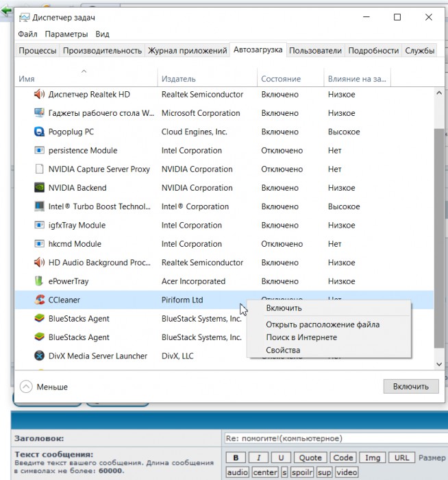The height and width of the screenshot is (480, 448).
Task: Click the sup button in the forum editor
Action: coord(324,472)
